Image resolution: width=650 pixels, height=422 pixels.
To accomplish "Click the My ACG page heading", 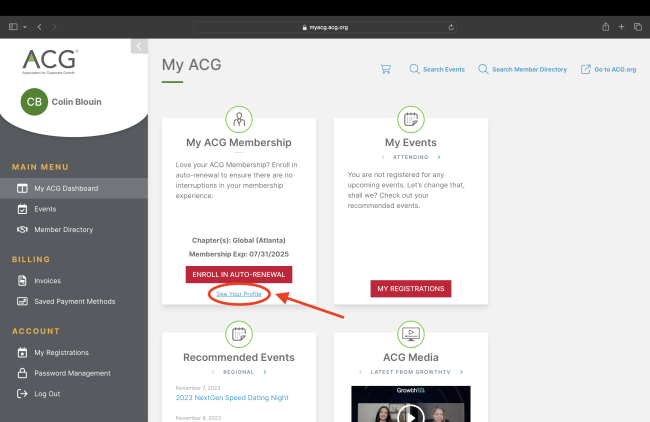I will click(x=192, y=65).
